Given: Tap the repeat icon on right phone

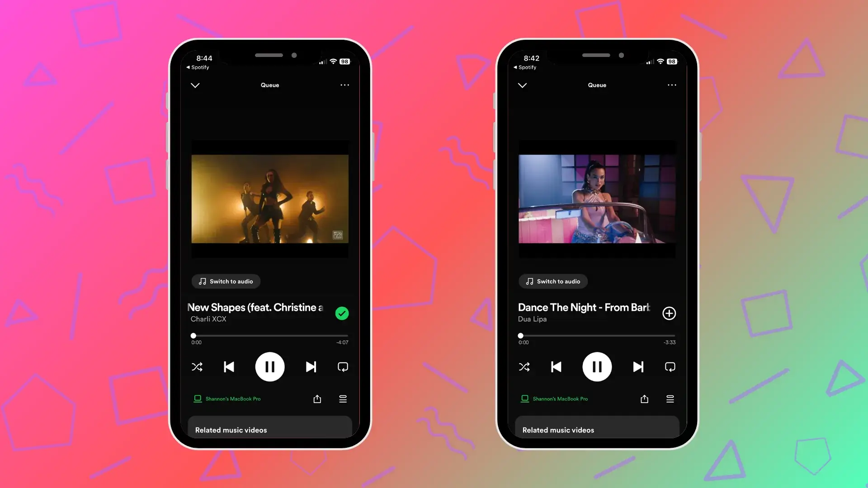Looking at the screenshot, I should (x=670, y=366).
